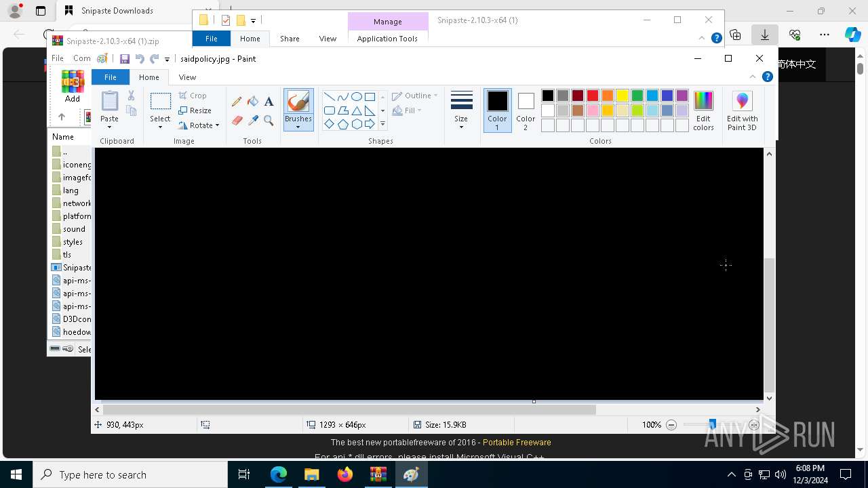868x488 pixels.
Task: Choose the Pentagon shape
Action: click(x=342, y=124)
